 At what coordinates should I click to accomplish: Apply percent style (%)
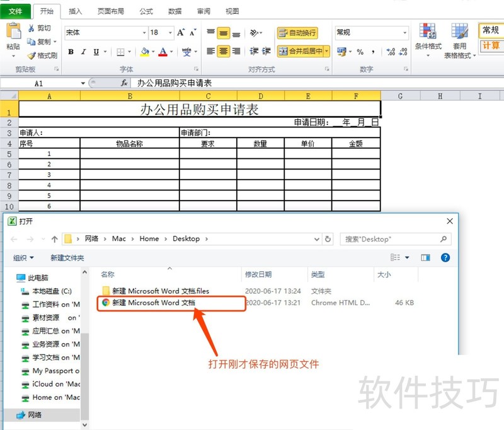(x=360, y=52)
